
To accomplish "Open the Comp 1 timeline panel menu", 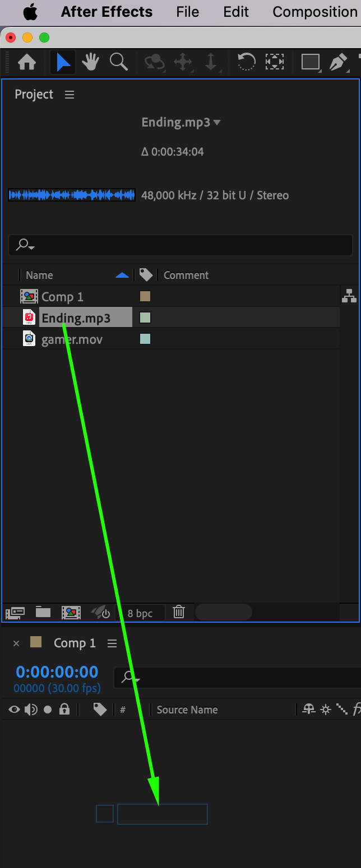I will tap(112, 643).
